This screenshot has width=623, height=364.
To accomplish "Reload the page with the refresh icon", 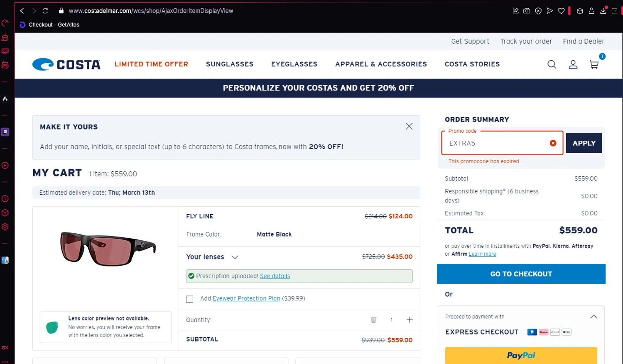I will (x=45, y=11).
